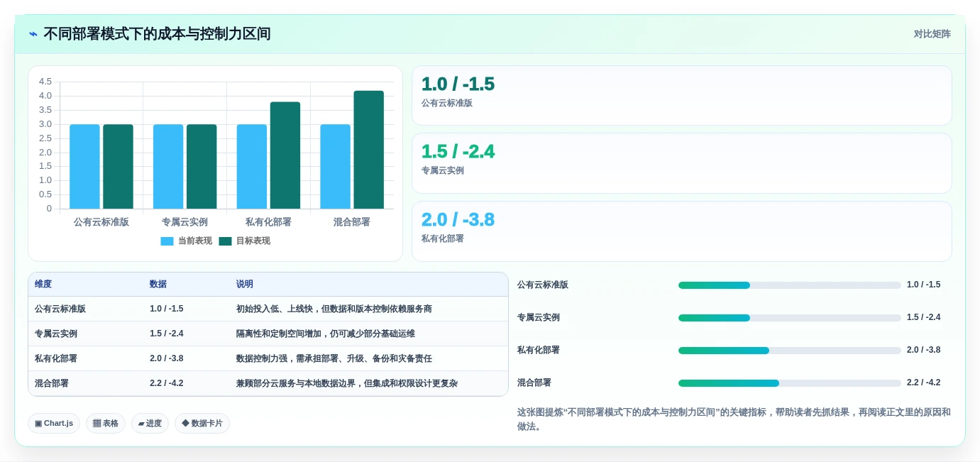This screenshot has height=462, width=980.
Task: Click the 进度 tag chip
Action: (150, 424)
